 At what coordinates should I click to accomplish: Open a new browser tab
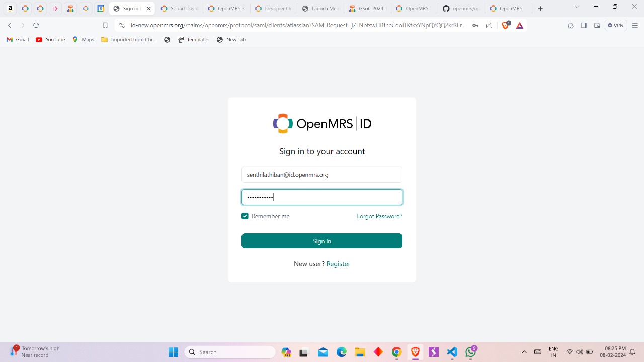click(540, 8)
